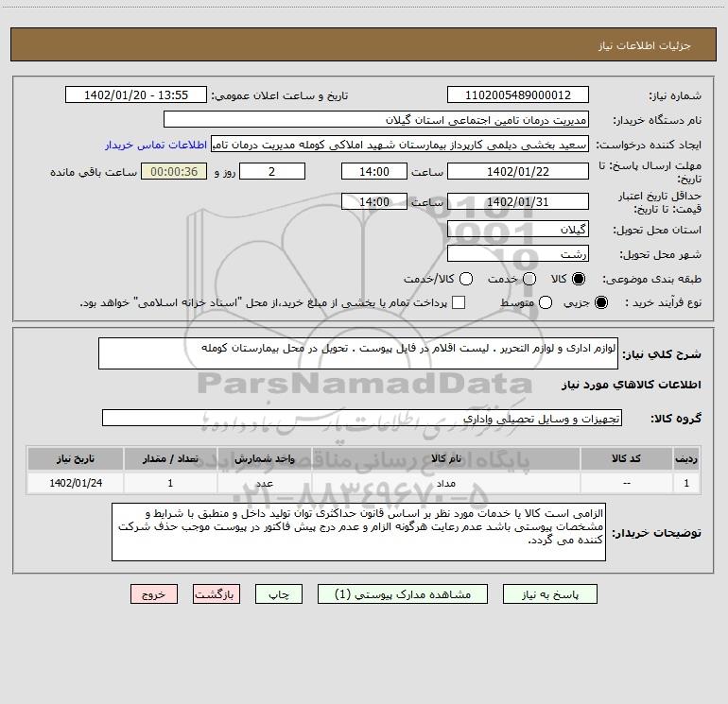Click the کد کالا column header
Screen dimensions: 728x704
626,458
